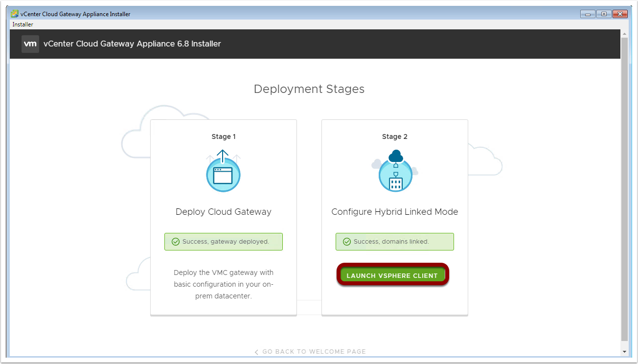Close the installer window
This screenshot has height=364, width=638.
point(620,14)
